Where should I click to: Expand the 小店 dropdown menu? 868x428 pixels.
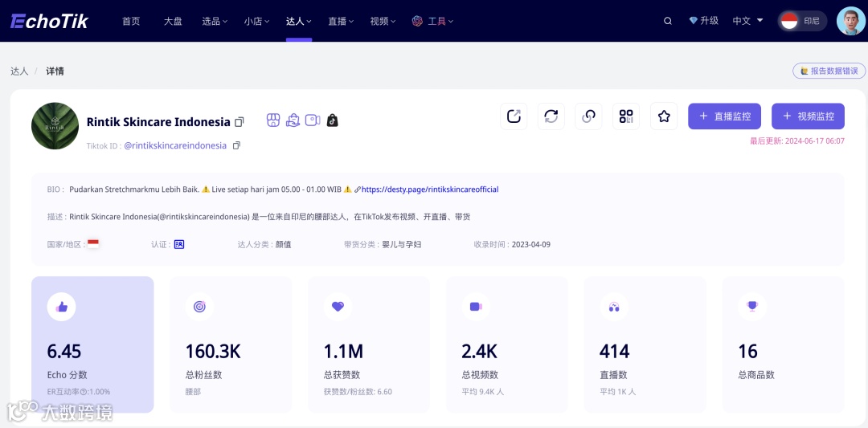[256, 21]
